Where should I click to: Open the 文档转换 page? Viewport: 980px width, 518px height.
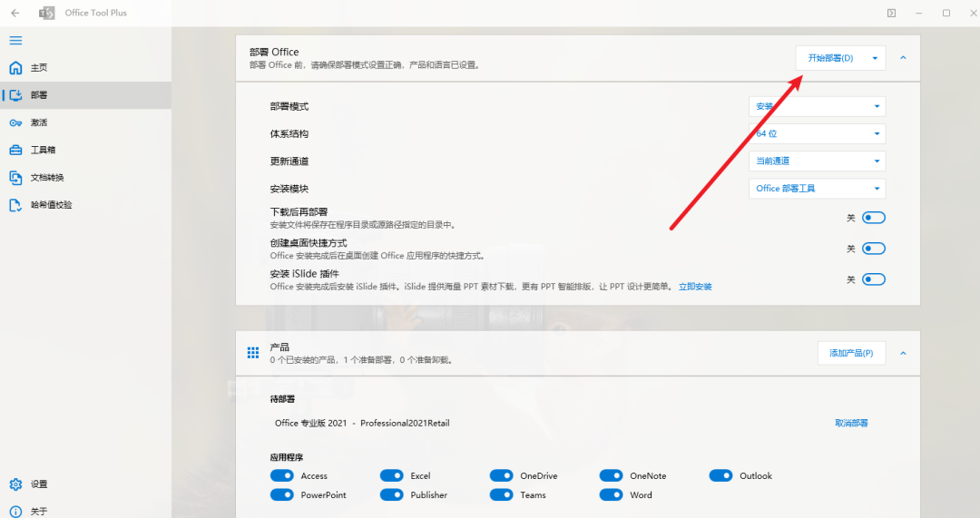tap(85, 178)
